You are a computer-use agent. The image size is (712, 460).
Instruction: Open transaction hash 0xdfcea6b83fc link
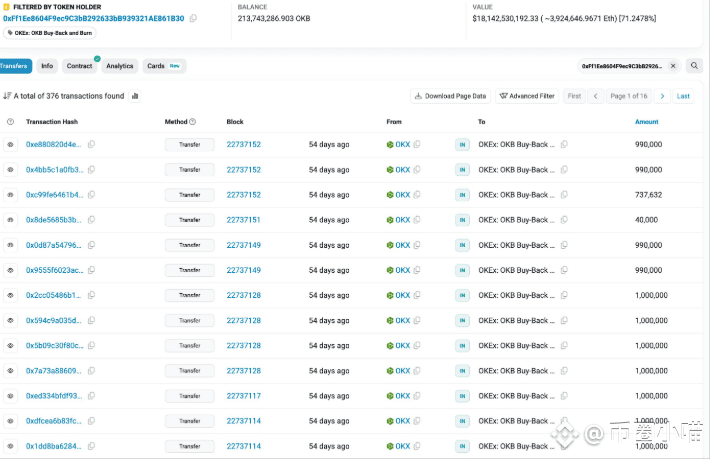(54, 421)
